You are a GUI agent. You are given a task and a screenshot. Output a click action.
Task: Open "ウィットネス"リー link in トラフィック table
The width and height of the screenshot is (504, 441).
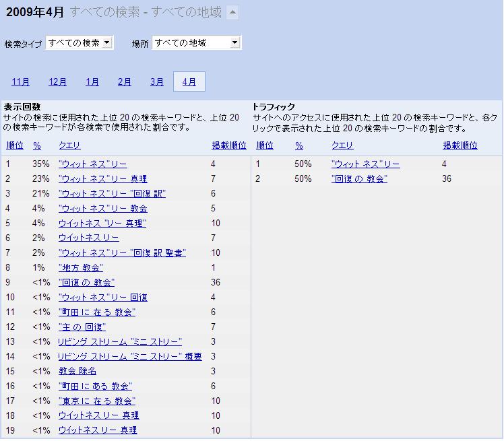(366, 164)
